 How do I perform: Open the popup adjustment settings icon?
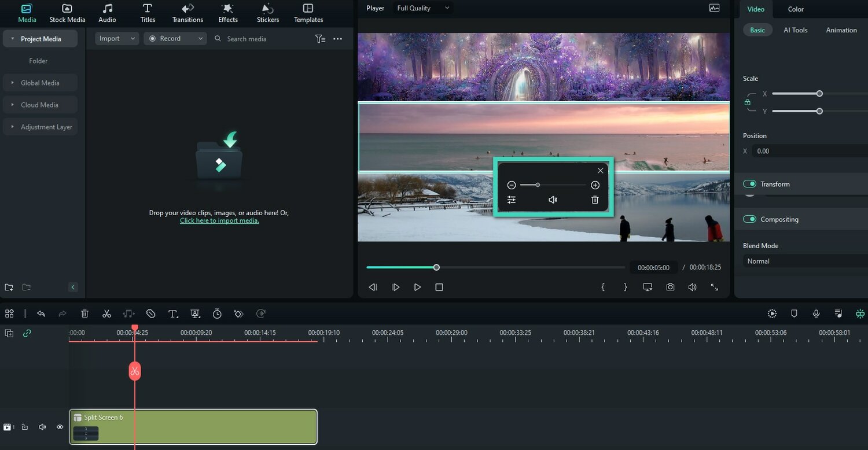click(x=512, y=200)
